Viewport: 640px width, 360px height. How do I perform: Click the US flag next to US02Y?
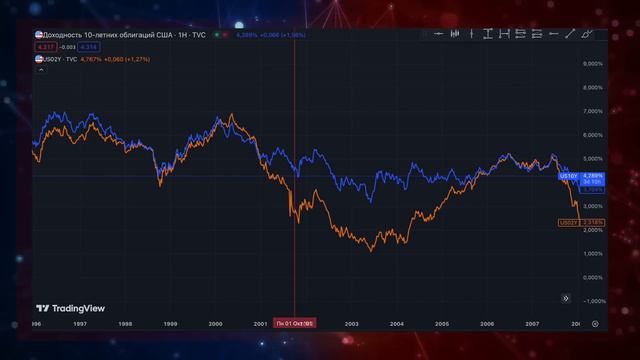[39, 59]
